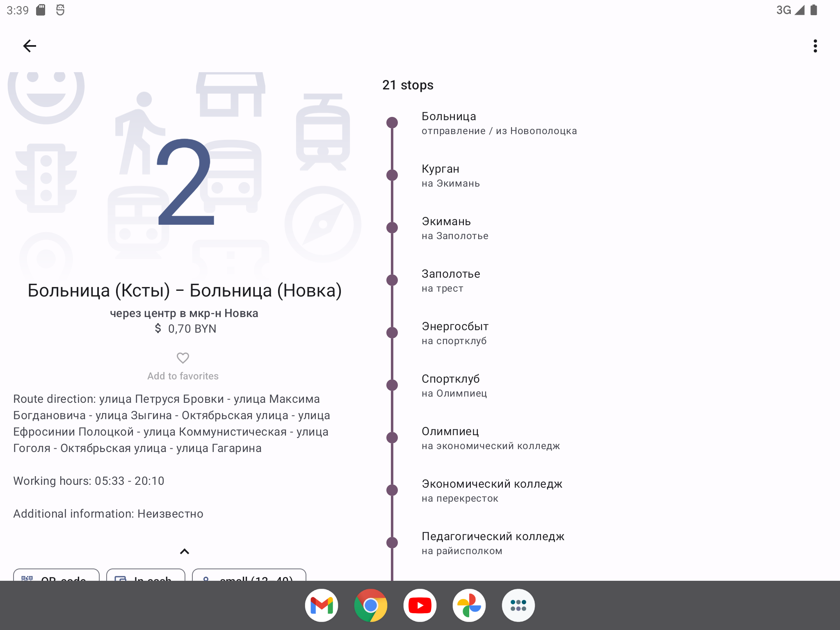Open the three-dot overflow menu
The image size is (840, 630).
click(815, 46)
